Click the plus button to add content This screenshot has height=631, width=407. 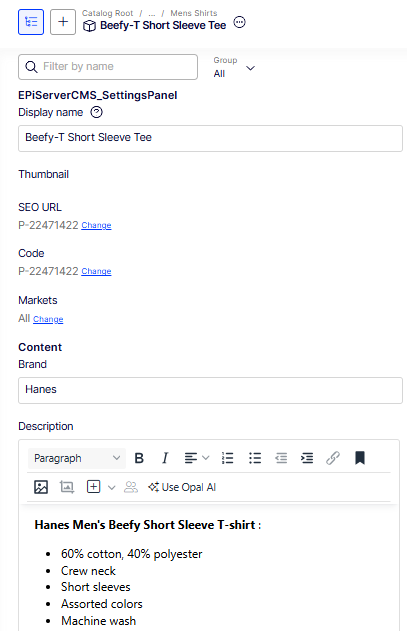(63, 22)
